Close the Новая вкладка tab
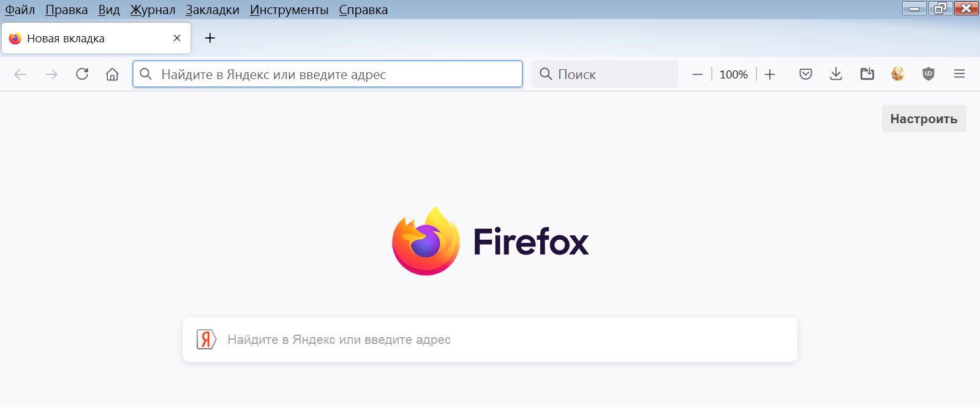This screenshot has height=407, width=980. point(177,38)
